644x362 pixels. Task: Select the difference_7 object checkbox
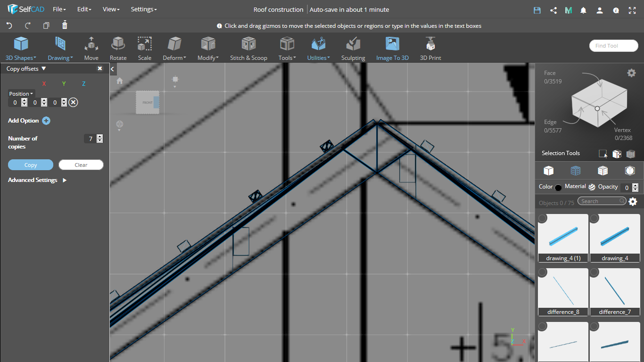[594, 272]
